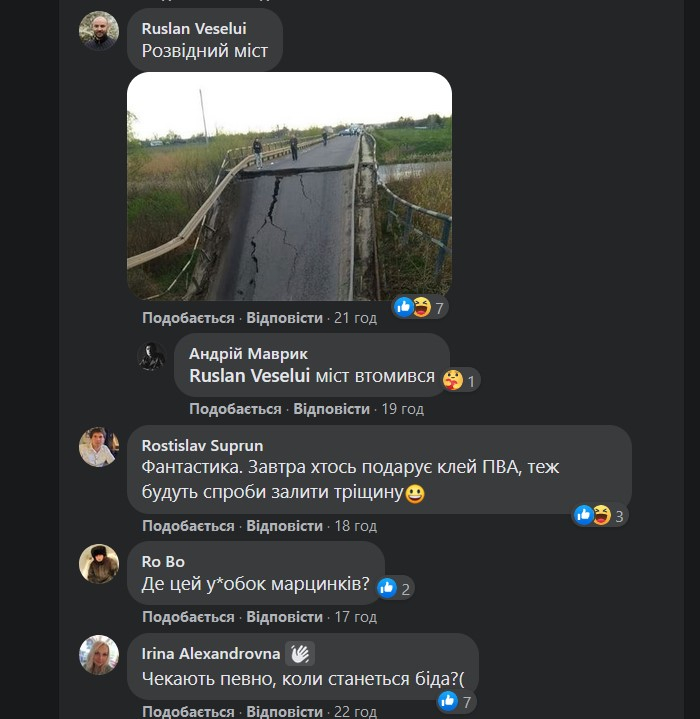The image size is (700, 719).
Task: Open Irina Alexandrovna's profile avatar
Action: [99, 655]
